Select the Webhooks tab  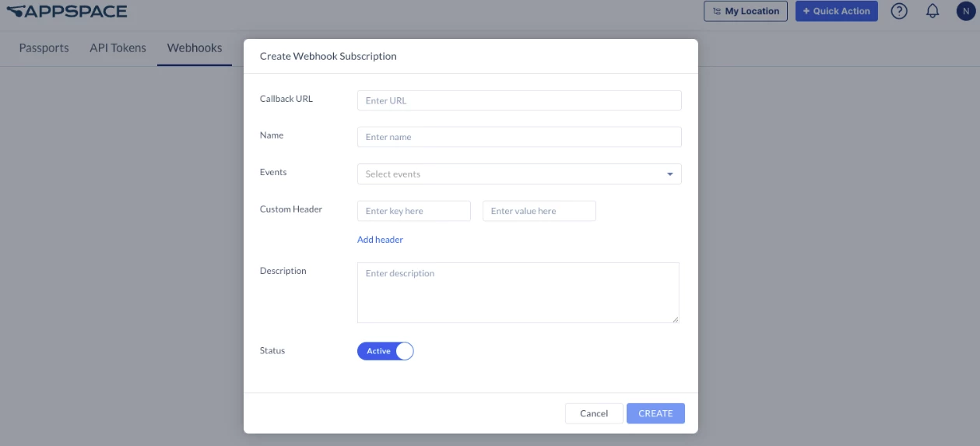(x=195, y=47)
